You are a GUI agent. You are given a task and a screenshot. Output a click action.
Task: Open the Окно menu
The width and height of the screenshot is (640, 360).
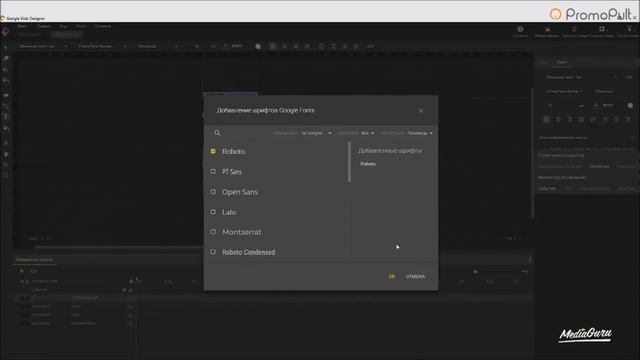[x=81, y=26]
